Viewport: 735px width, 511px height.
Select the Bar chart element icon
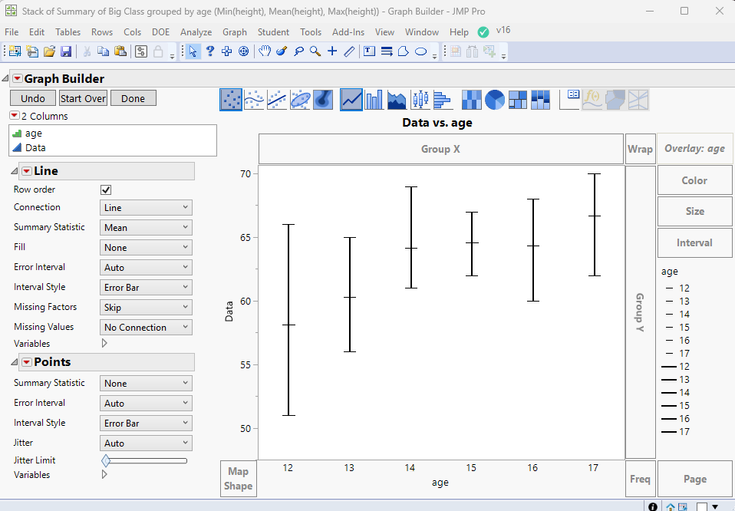(374, 99)
